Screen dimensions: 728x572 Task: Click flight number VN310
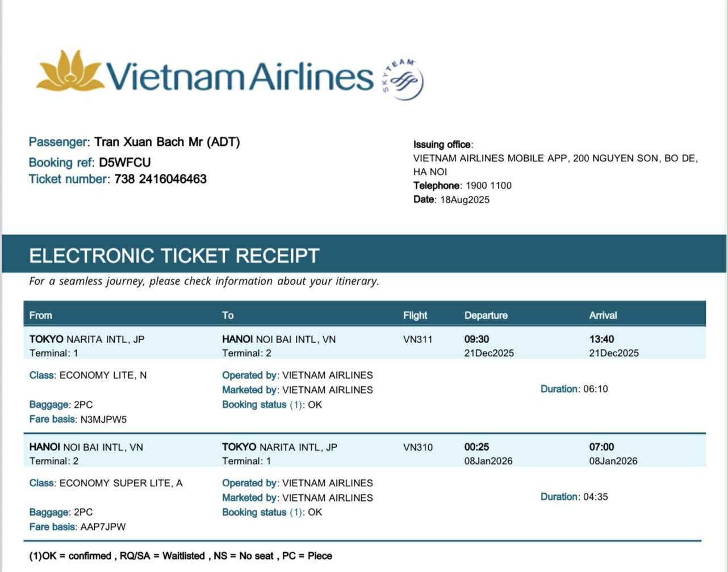coord(418,448)
